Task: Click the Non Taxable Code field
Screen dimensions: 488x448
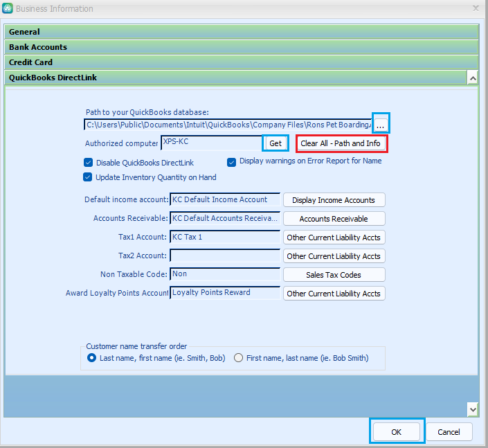Action: (225, 274)
